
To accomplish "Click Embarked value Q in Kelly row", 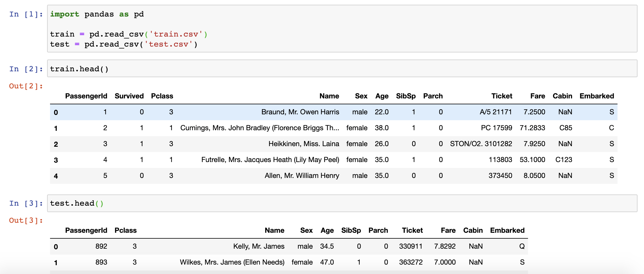I will click(x=522, y=246).
